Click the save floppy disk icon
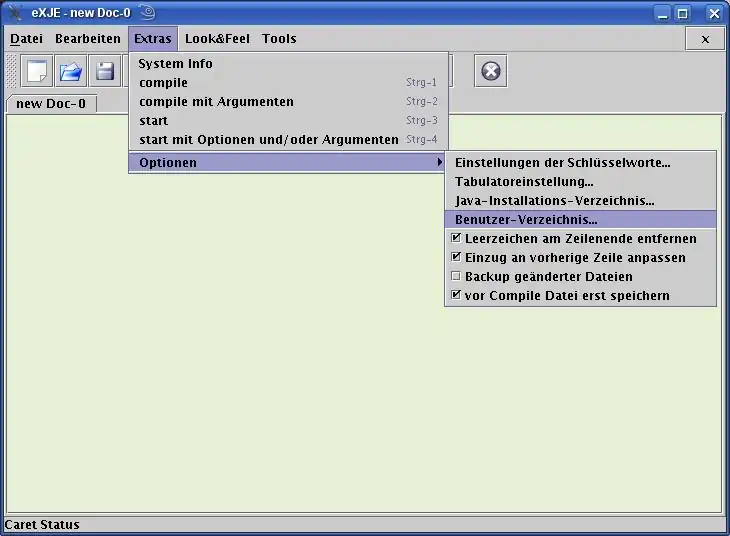This screenshot has height=536, width=730. (x=105, y=71)
